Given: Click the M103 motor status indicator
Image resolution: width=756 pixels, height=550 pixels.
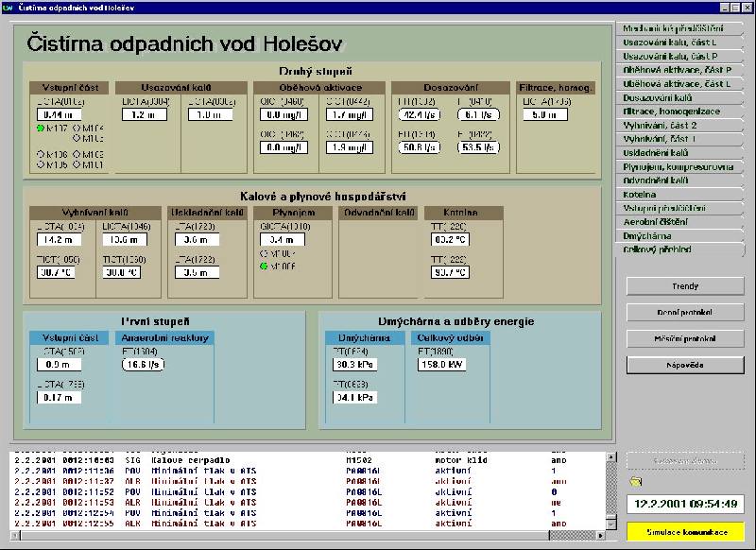Looking at the screenshot, I should click(77, 154).
